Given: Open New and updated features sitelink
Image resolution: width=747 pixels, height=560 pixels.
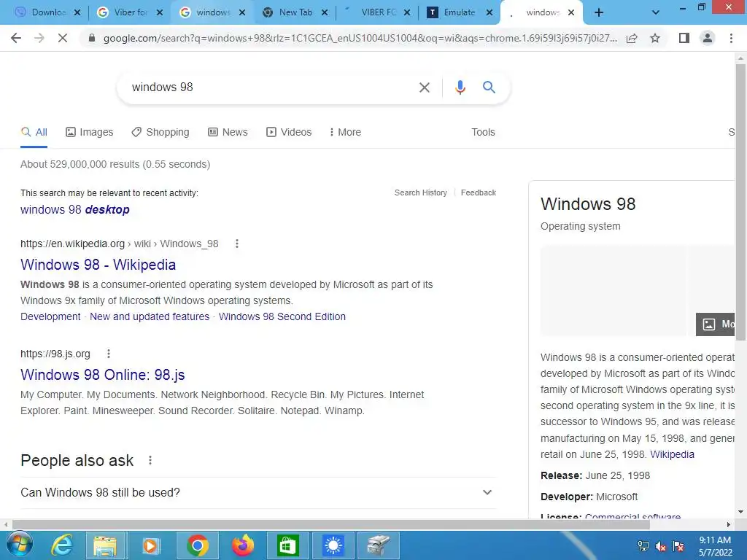Looking at the screenshot, I should [x=150, y=316].
